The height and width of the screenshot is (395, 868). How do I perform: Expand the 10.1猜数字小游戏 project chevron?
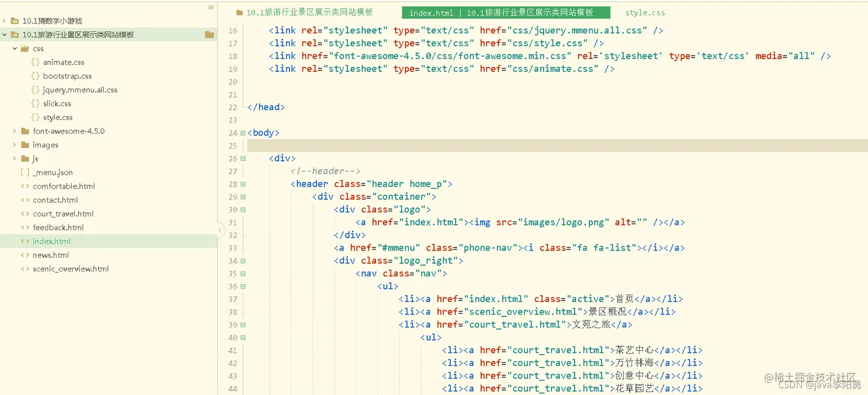(5, 21)
